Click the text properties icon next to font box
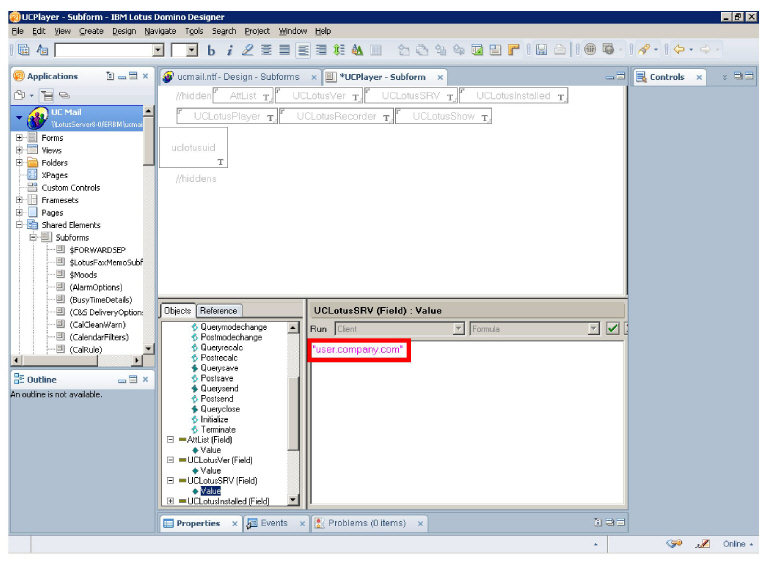Image resolution: width=767 pixels, height=568 pixels. tap(43, 50)
